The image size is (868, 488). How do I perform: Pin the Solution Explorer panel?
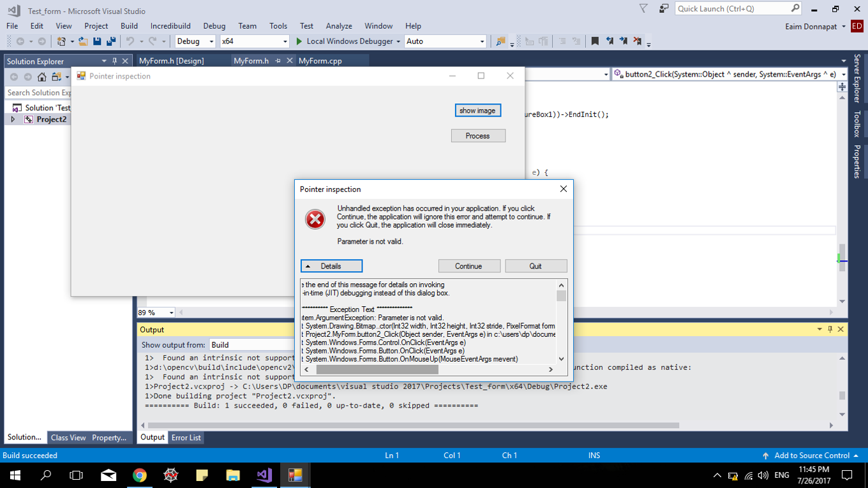click(114, 61)
